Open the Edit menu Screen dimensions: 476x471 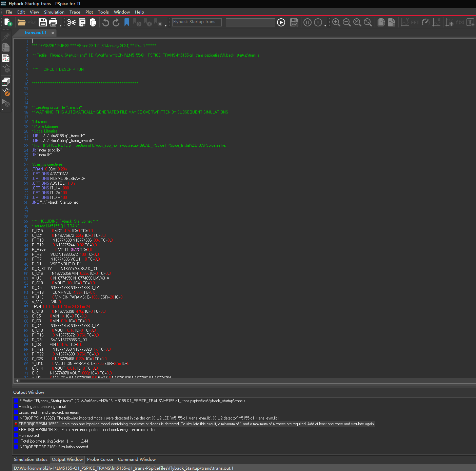coord(21,12)
